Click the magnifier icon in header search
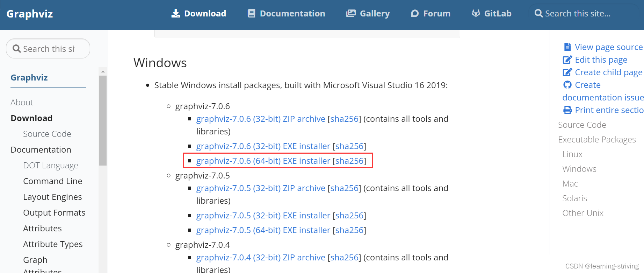 539,13
